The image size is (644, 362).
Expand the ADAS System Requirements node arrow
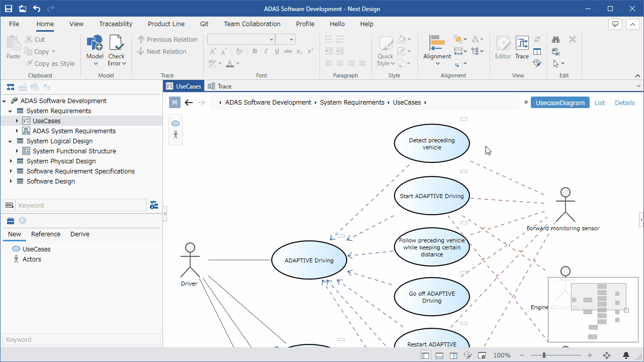(x=17, y=131)
